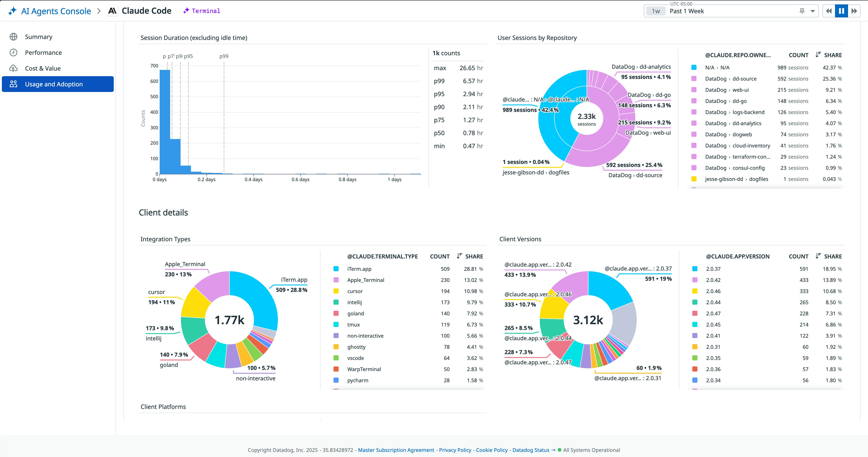Open the Privacy Policy link
868x457 pixels.
click(x=455, y=450)
